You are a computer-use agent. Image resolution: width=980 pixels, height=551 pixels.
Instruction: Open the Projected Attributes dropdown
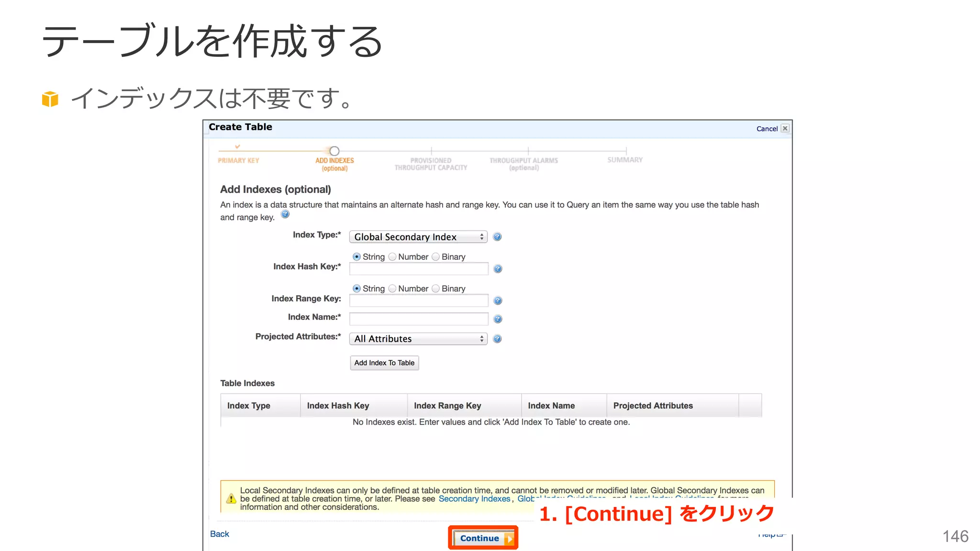click(x=418, y=339)
